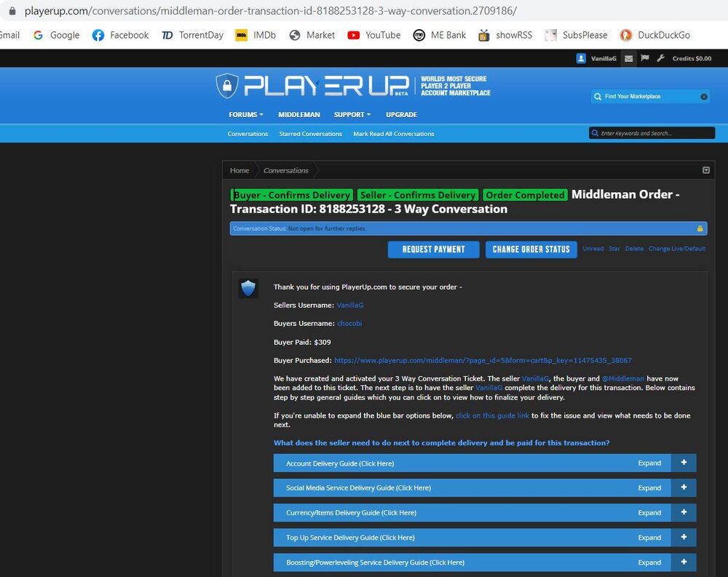
Task: Click the VanillaG user avatar icon
Action: (x=581, y=58)
